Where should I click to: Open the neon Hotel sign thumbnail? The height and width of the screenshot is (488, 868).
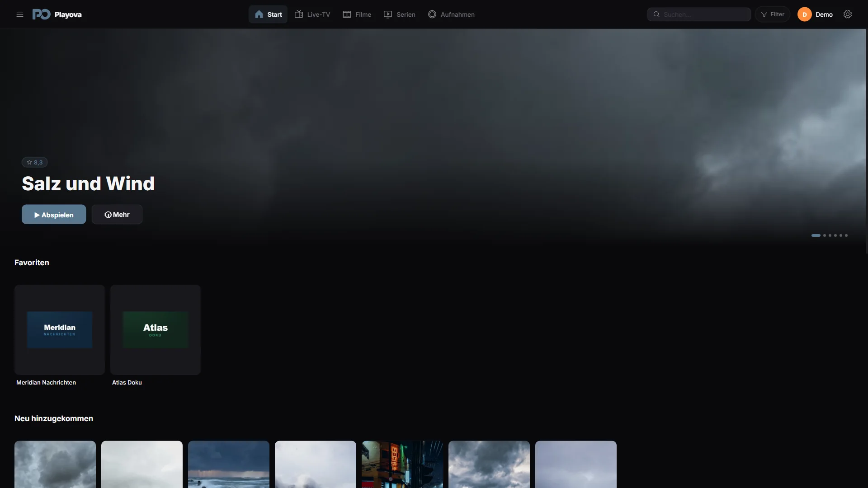click(402, 465)
